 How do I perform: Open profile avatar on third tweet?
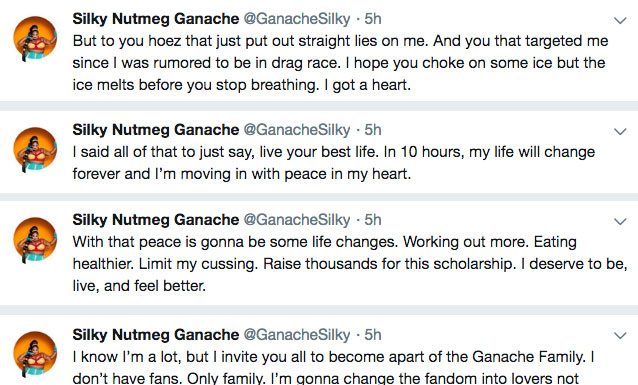[x=35, y=239]
